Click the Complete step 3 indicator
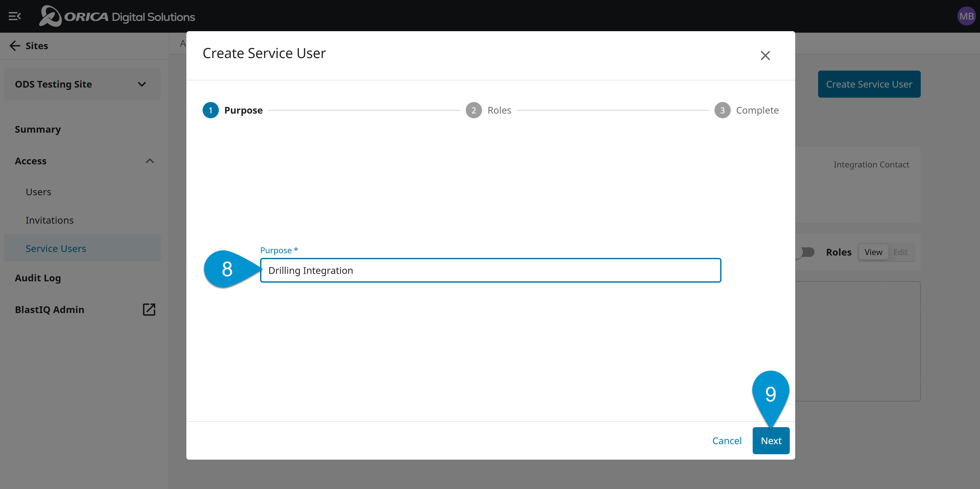Image resolution: width=980 pixels, height=489 pixels. [x=722, y=110]
